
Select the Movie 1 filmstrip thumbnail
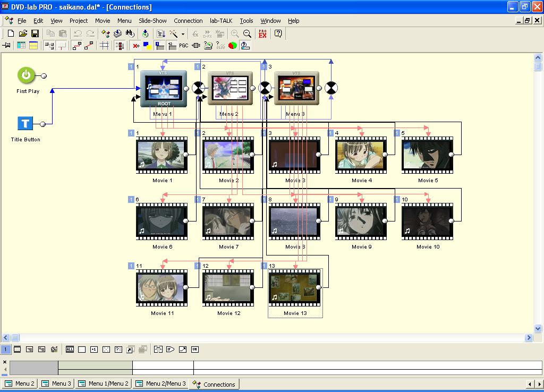(161, 155)
